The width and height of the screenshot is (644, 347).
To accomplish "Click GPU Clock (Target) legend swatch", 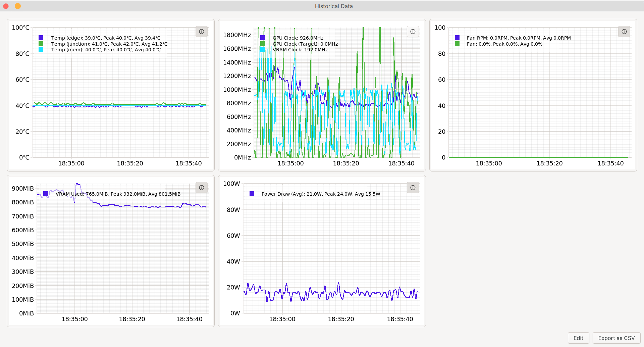I will coord(263,44).
